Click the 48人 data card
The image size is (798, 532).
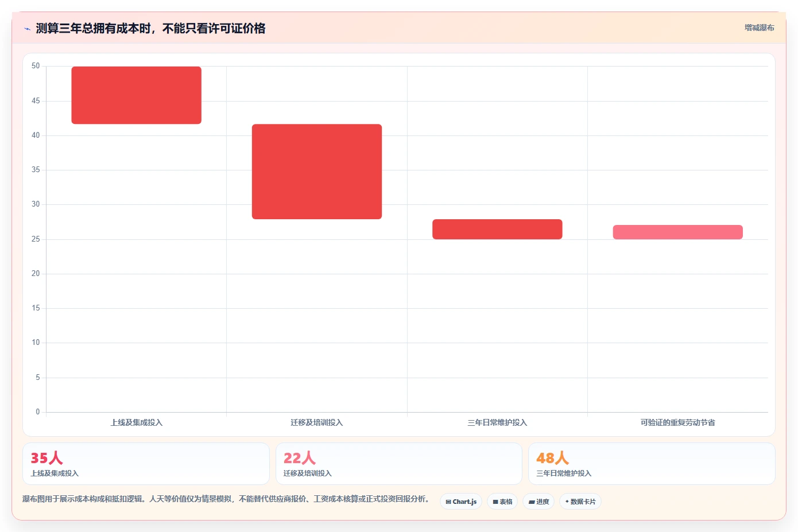pos(652,464)
